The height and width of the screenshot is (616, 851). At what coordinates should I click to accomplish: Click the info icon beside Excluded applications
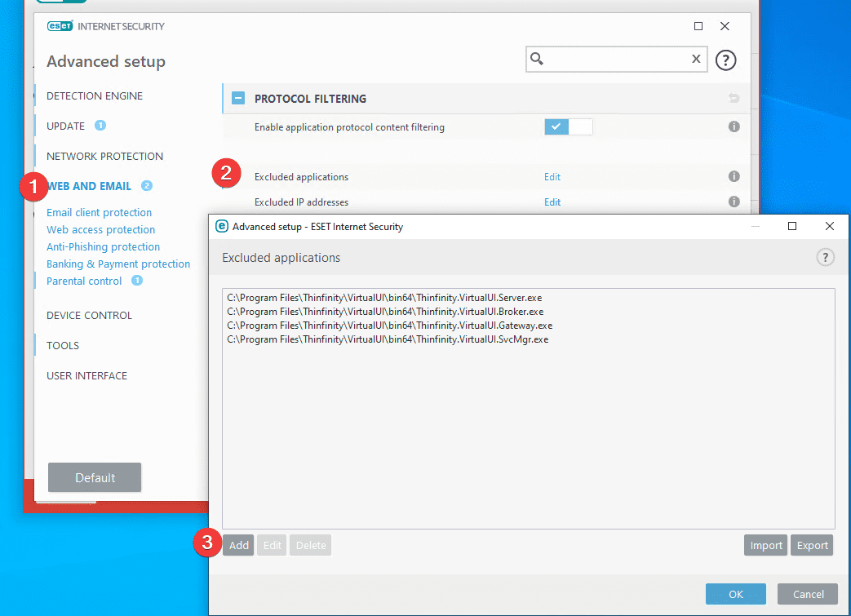pyautogui.click(x=733, y=176)
